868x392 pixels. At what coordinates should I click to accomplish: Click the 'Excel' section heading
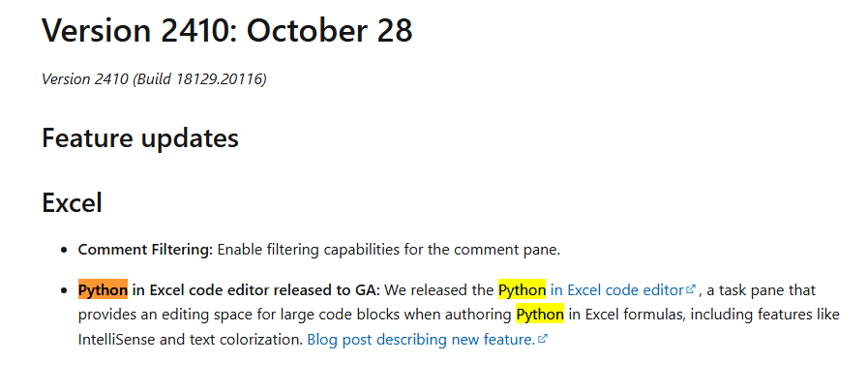click(73, 203)
